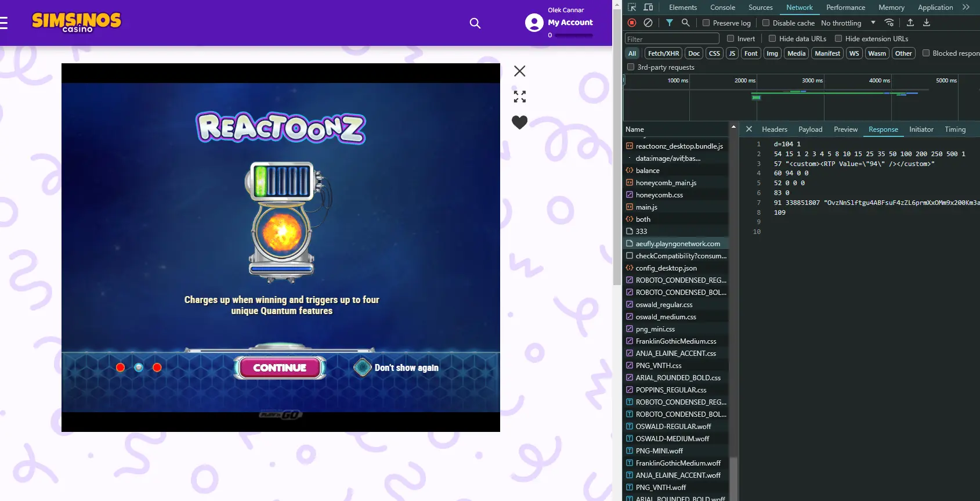
Task: Open the hamburger menu on casino site
Action: (3, 23)
